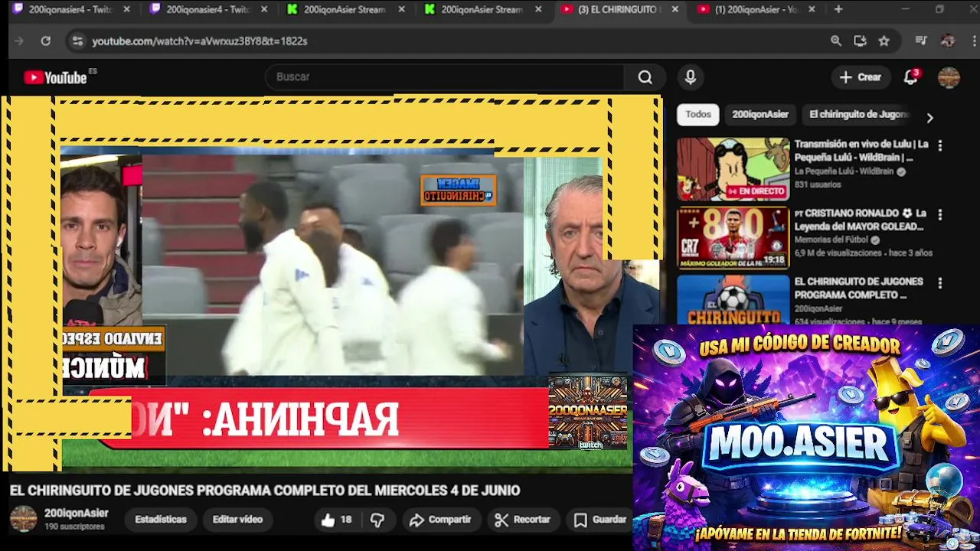This screenshot has width=980, height=551.
Task: Open the Chrome profile avatar
Action: (x=948, y=41)
